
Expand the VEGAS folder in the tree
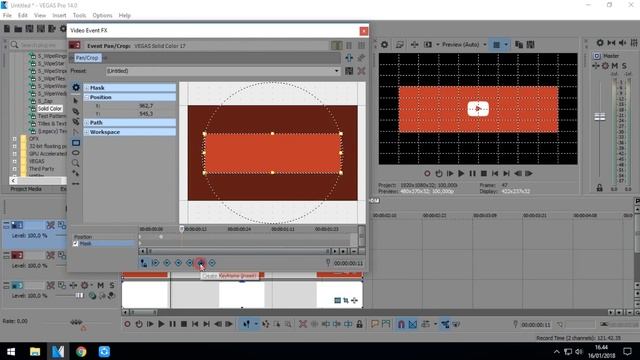[x=14, y=161]
